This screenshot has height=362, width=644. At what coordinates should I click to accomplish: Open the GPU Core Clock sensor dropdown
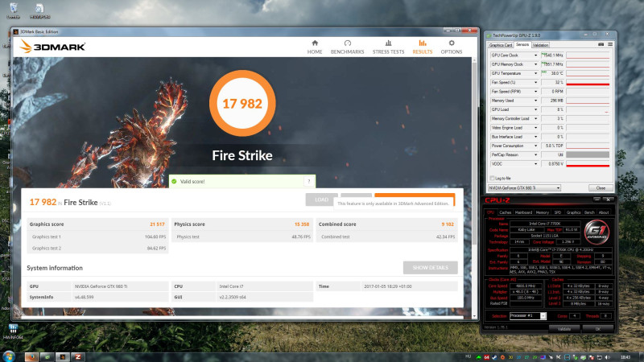[535, 56]
